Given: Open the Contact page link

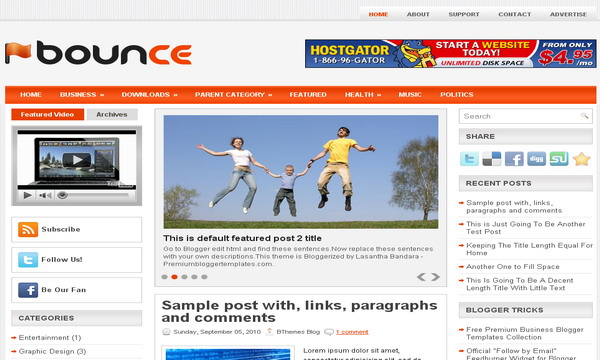Looking at the screenshot, I should (x=514, y=14).
